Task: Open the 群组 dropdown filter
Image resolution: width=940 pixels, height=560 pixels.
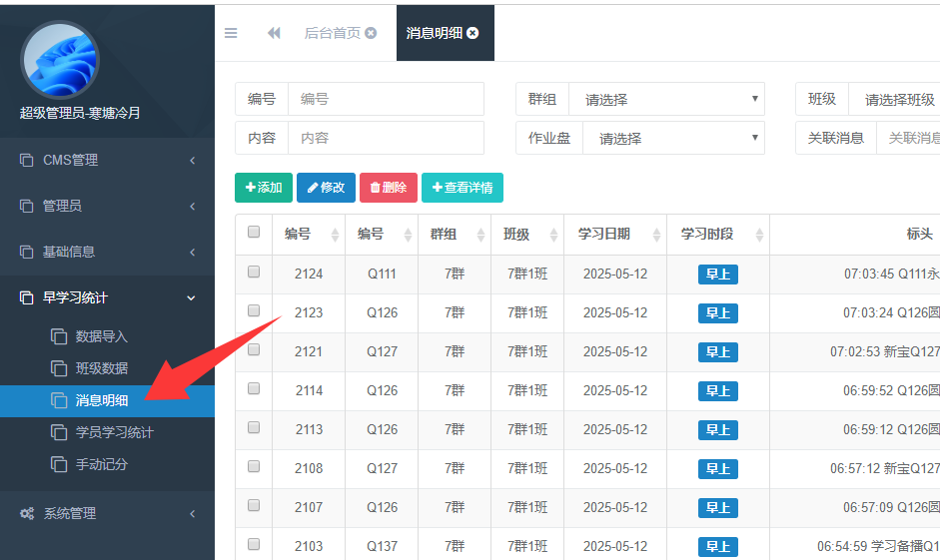Action: pyautogui.click(x=666, y=99)
